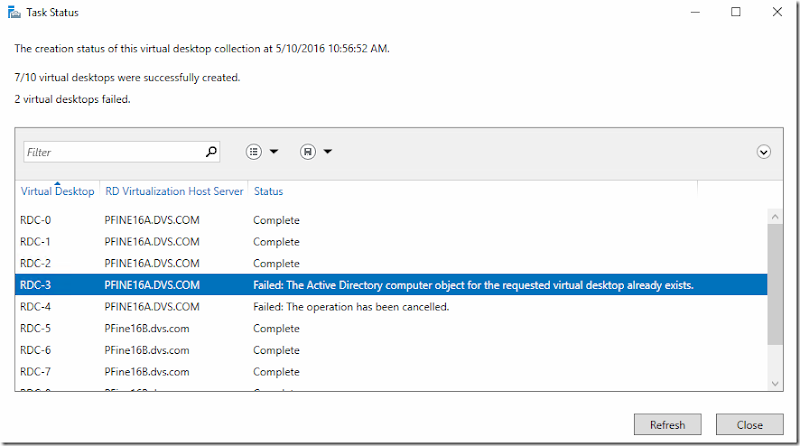Click the save query icon

(x=308, y=152)
